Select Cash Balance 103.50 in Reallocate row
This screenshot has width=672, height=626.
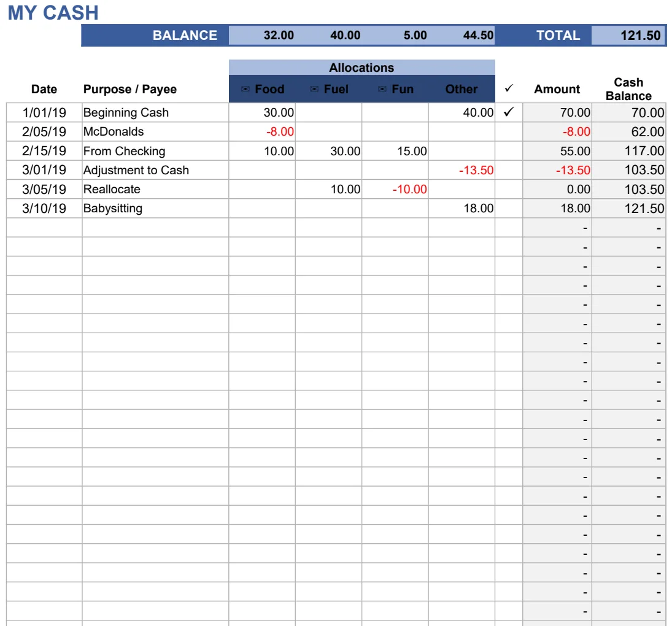pyautogui.click(x=628, y=189)
